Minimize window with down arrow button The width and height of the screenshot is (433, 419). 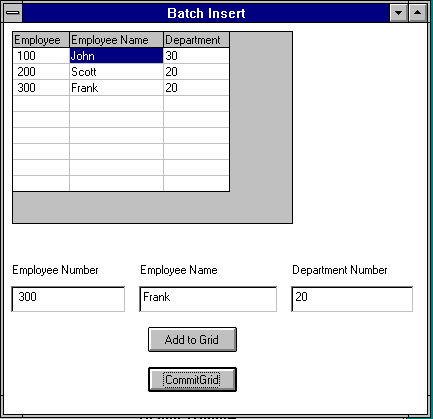398,13
